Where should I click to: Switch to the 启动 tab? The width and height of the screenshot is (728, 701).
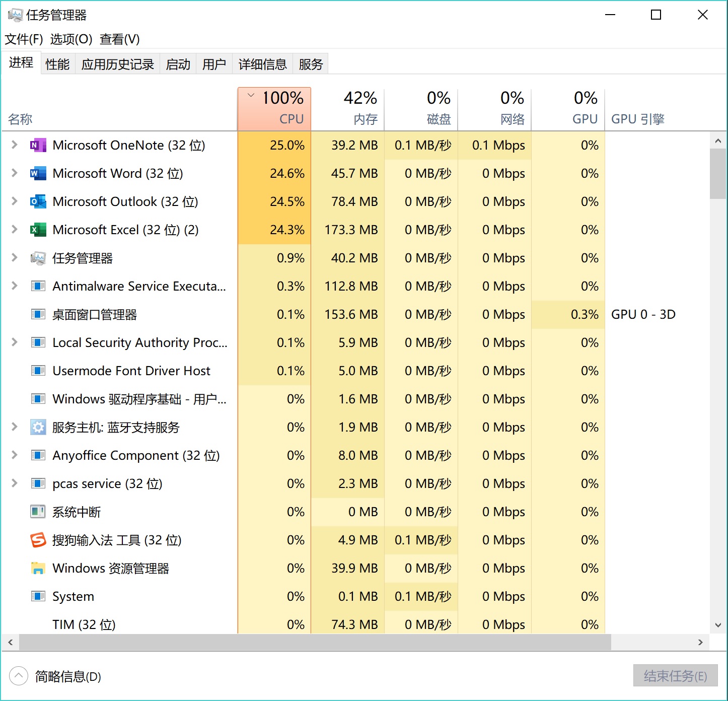coord(177,63)
